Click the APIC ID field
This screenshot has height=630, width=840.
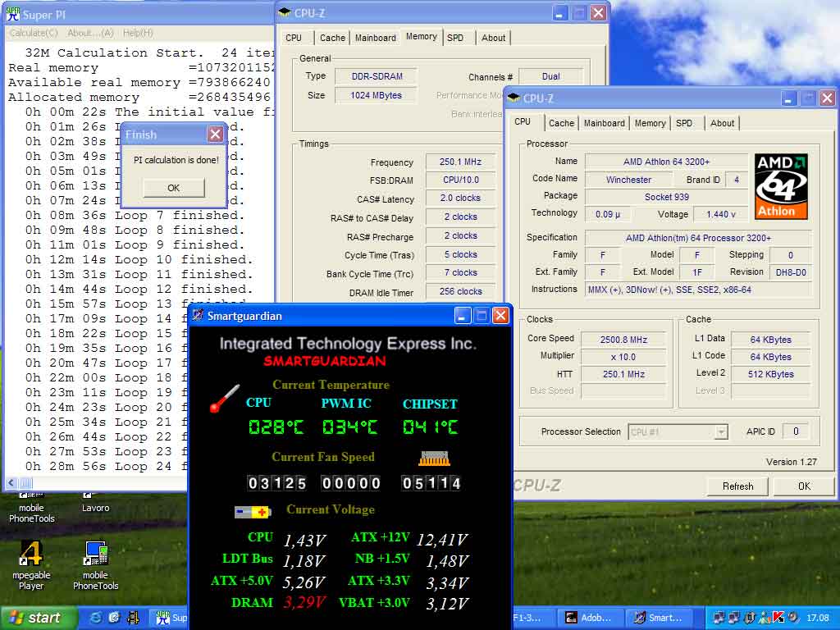click(x=796, y=431)
